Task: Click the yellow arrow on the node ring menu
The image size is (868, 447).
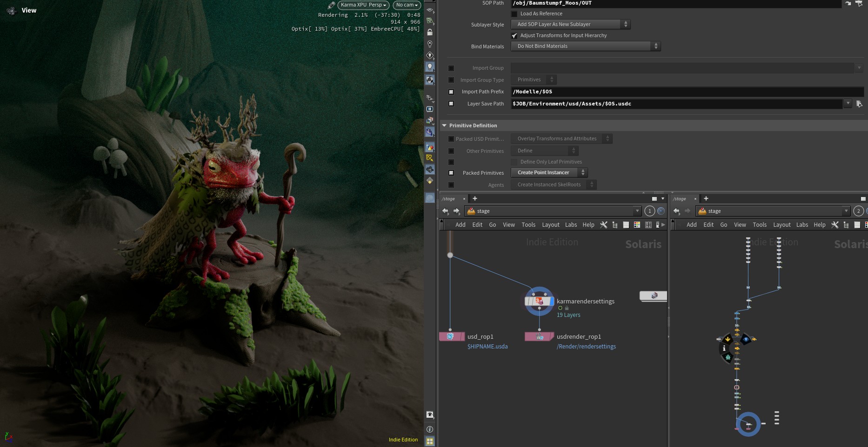Action: click(x=728, y=339)
